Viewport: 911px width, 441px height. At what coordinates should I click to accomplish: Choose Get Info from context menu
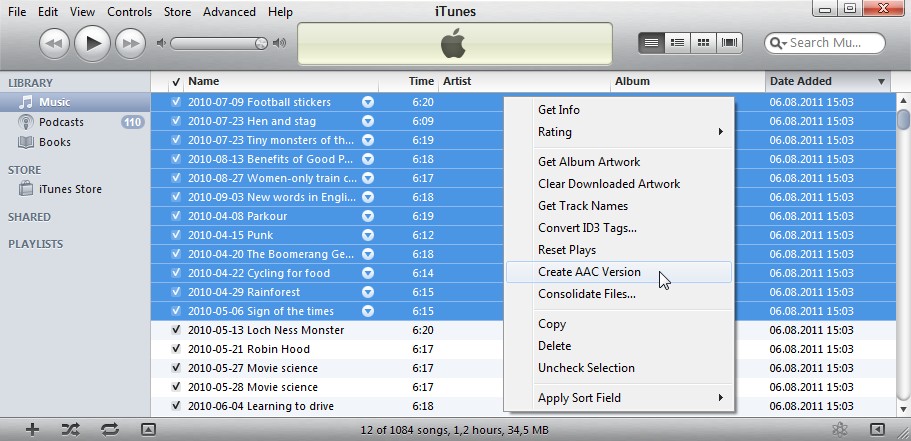point(619,110)
